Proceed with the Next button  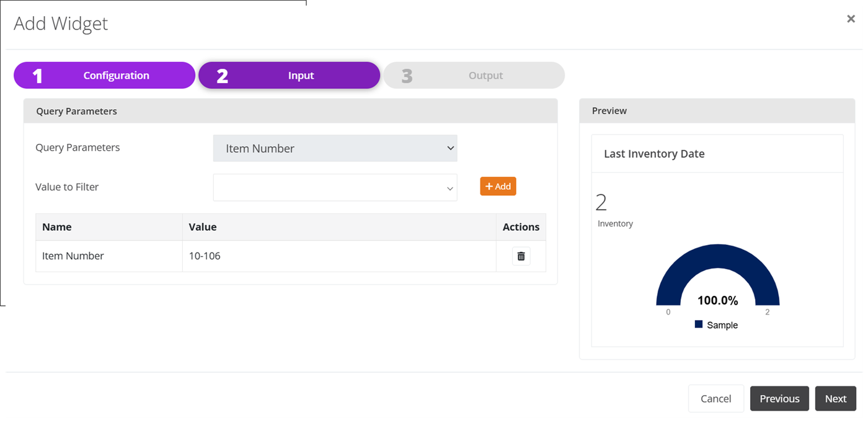click(835, 399)
